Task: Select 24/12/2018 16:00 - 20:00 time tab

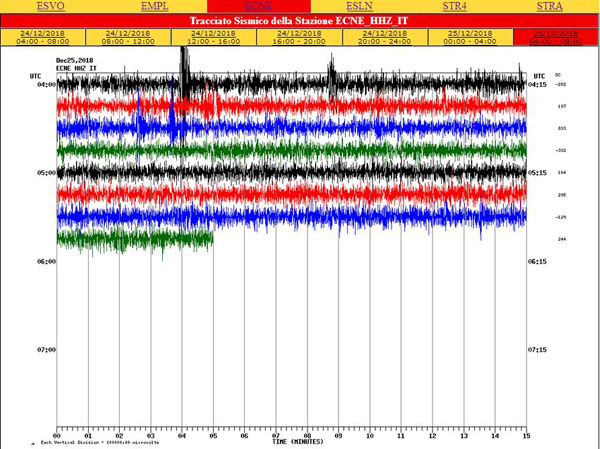Action: pos(299,36)
